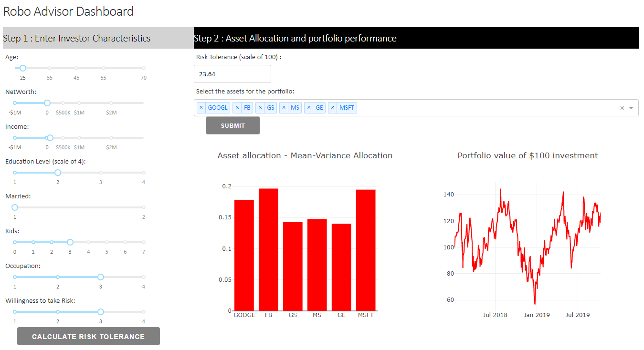This screenshot has width=644, height=350.
Task: Remove GE asset tag from the list
Action: coord(309,108)
